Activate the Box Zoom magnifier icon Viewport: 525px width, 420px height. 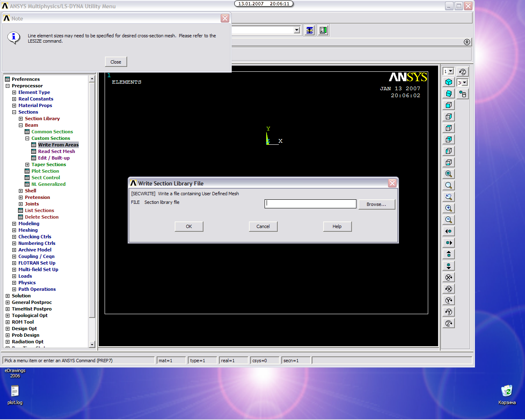[x=449, y=185]
